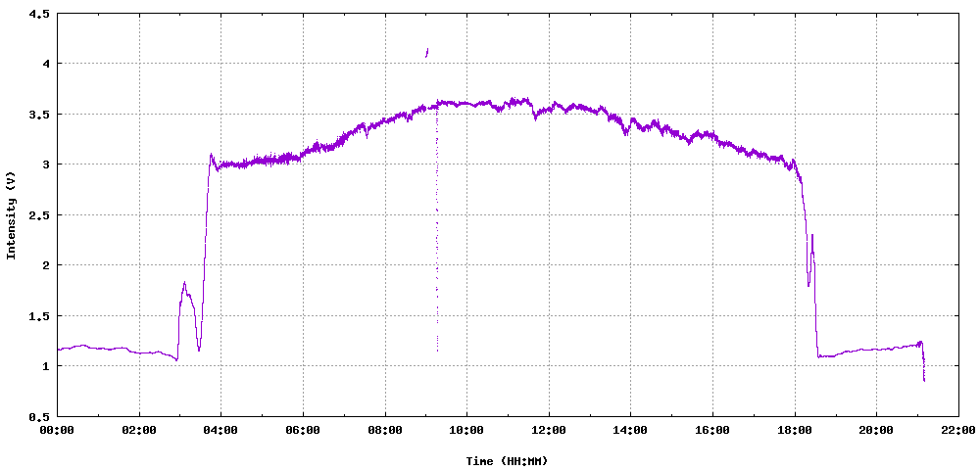Click the '1.5' intensity axis label

tap(39, 316)
